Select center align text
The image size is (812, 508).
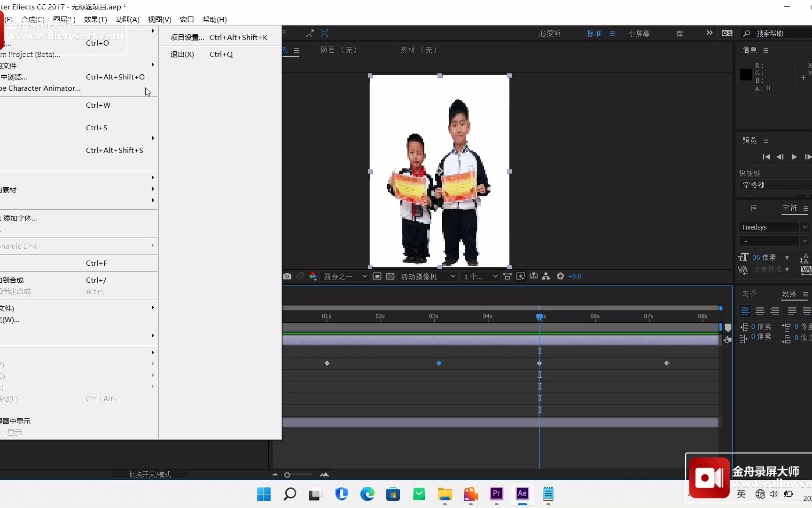coord(760,311)
